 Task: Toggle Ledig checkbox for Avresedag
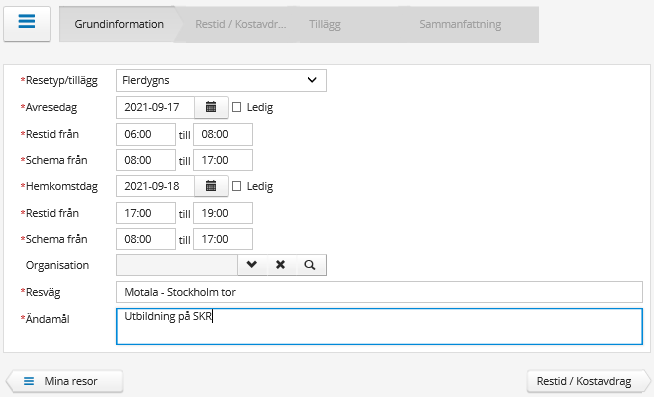pos(236,107)
